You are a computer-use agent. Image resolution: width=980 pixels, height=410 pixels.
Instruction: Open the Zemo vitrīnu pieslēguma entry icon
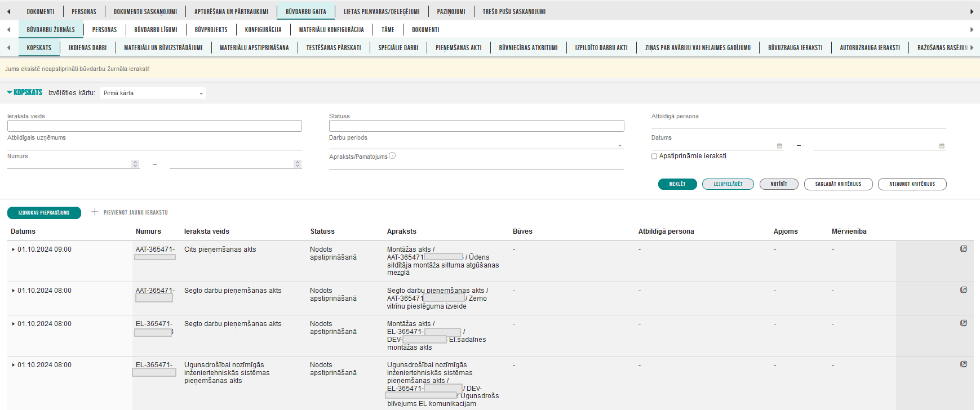point(964,289)
